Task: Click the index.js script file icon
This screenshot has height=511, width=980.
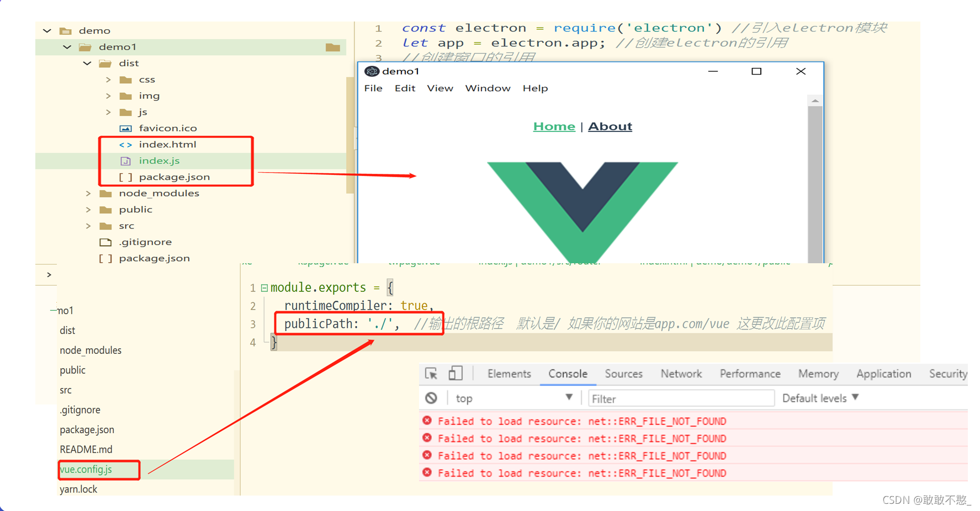Action: 126,161
